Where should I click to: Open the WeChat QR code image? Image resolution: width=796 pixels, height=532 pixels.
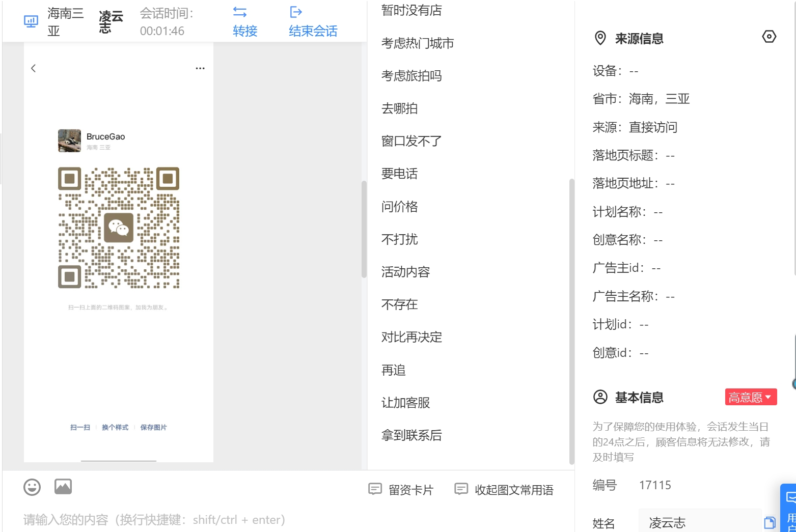[x=119, y=228]
